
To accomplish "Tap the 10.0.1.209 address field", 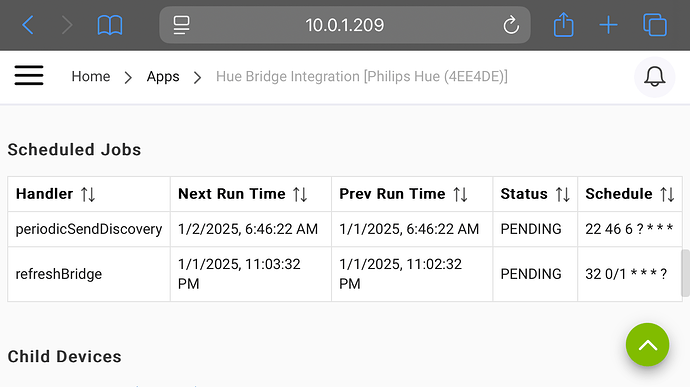I will pyautogui.click(x=345, y=25).
